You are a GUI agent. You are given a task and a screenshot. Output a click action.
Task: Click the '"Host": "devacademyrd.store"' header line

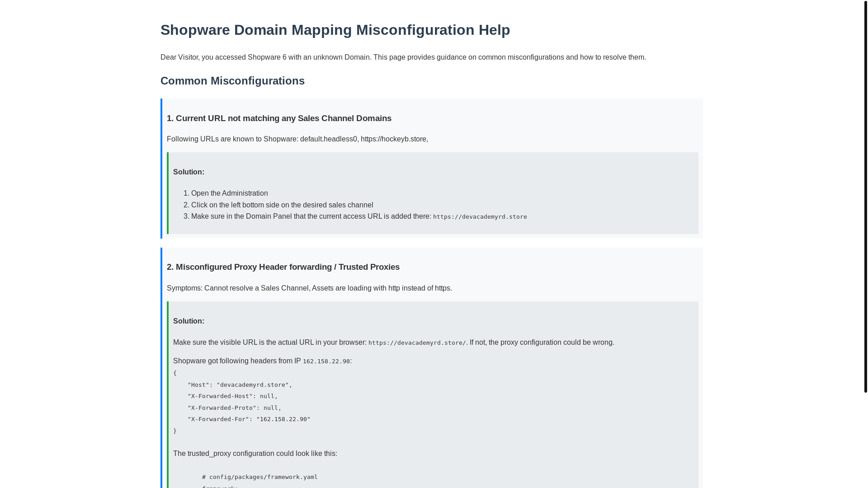click(240, 385)
